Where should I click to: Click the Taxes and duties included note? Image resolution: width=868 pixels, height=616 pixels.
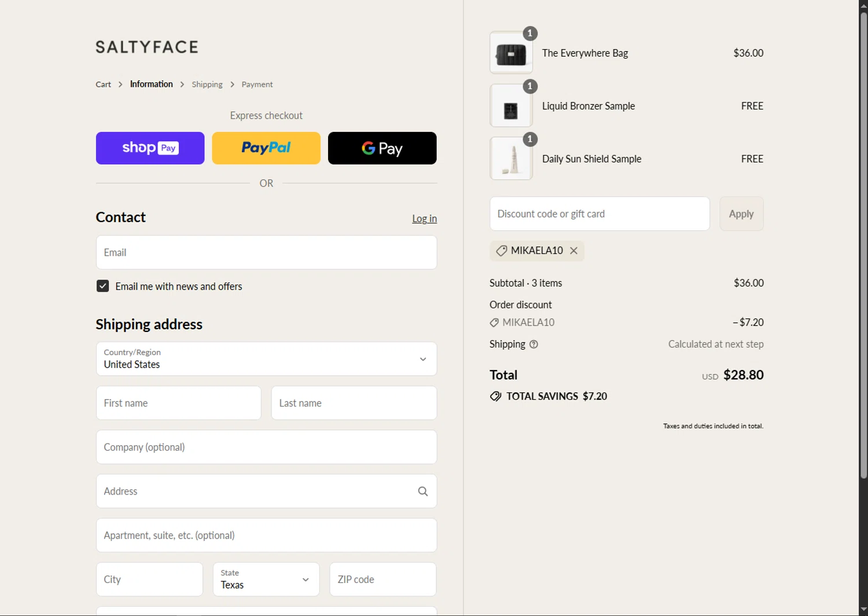(x=713, y=426)
